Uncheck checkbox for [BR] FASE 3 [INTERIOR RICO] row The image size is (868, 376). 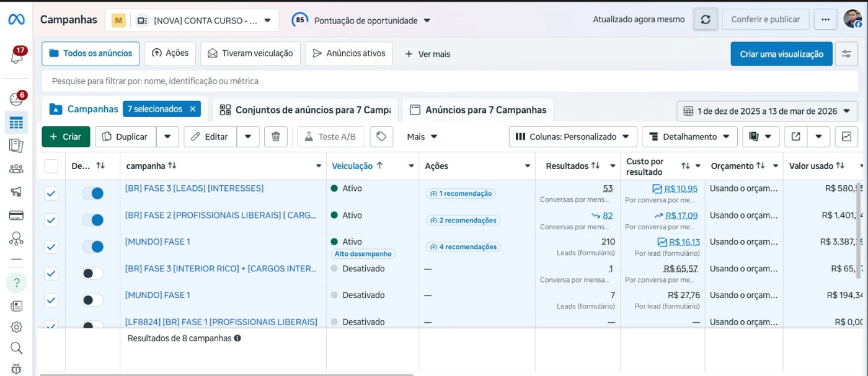(51, 273)
